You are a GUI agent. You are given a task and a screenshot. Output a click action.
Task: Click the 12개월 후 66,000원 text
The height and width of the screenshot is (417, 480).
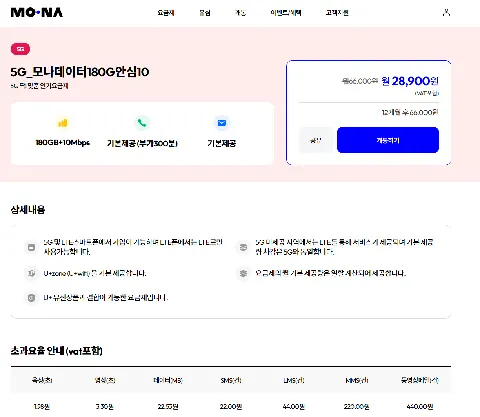click(410, 113)
